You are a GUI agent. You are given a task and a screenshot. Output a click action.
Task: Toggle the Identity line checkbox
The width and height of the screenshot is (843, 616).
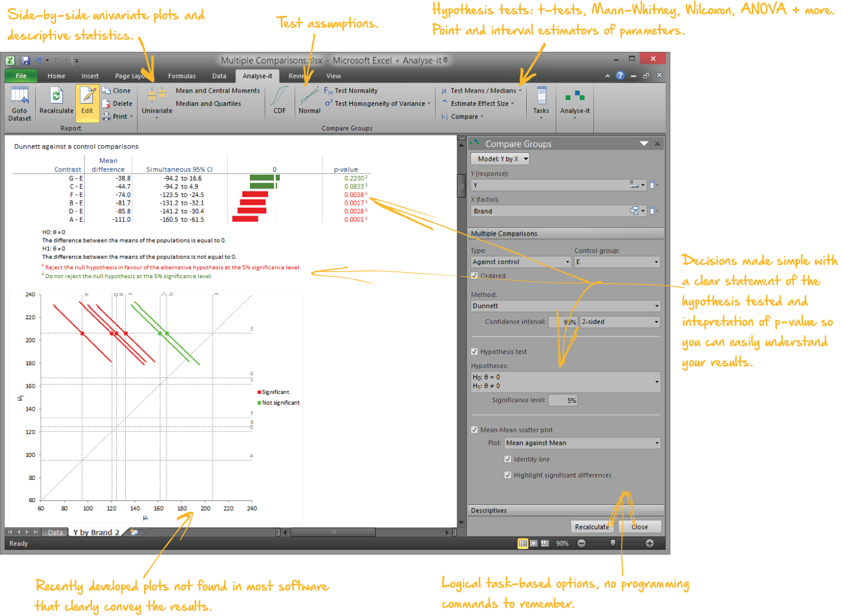point(508,459)
